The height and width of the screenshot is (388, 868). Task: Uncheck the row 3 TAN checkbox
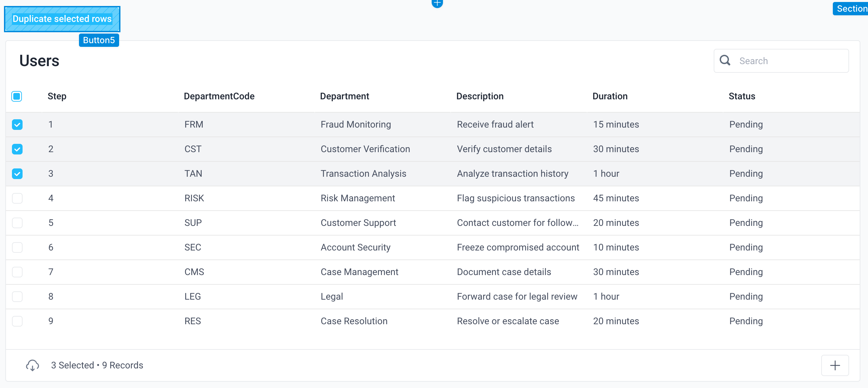[17, 174]
